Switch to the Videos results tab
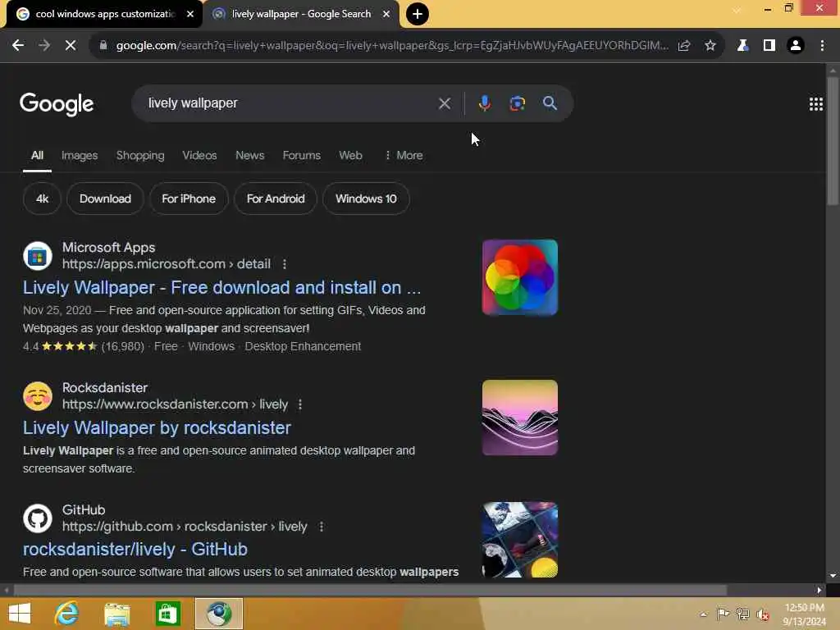The height and width of the screenshot is (630, 840). [x=199, y=155]
